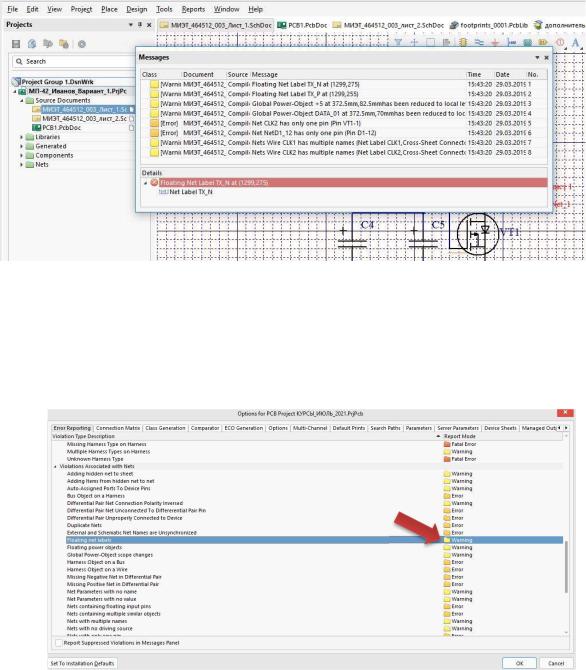Click error icon of Net CLK2 one pin message
This screenshot has height=670, width=586.
click(154, 123)
